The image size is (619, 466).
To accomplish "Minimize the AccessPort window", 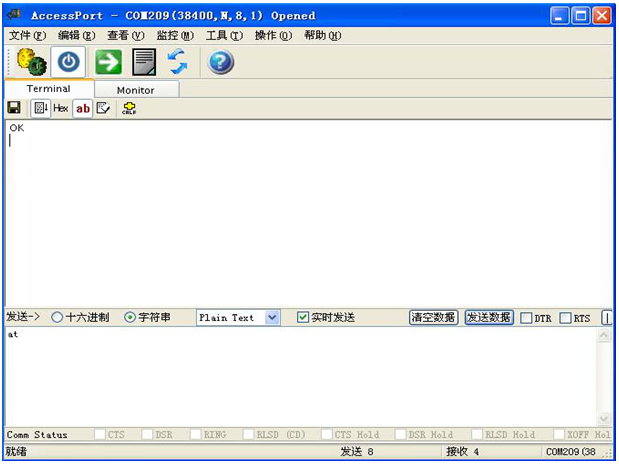I will 559,16.
